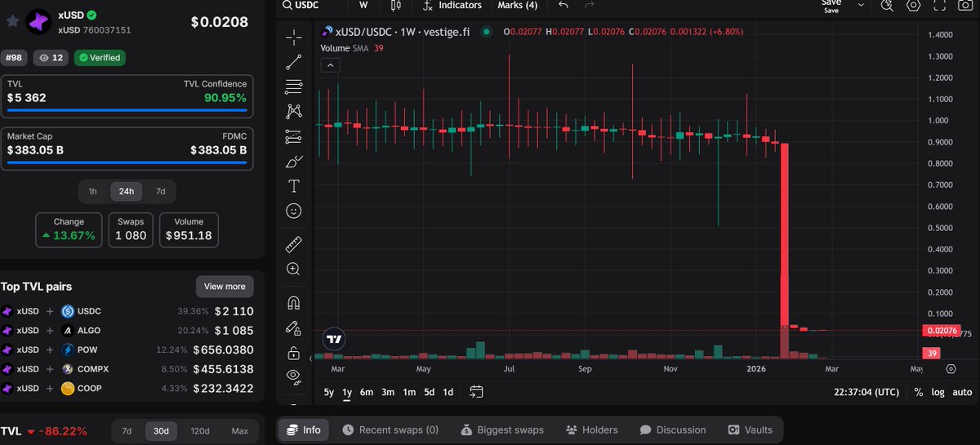Select the 30d TVL range
The height and width of the screenshot is (445, 980).
(x=162, y=431)
